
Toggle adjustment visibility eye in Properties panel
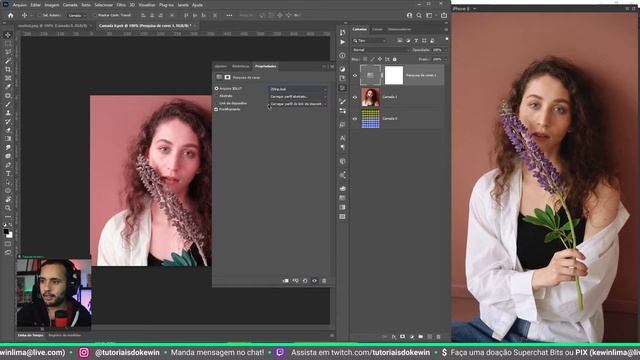click(x=314, y=281)
